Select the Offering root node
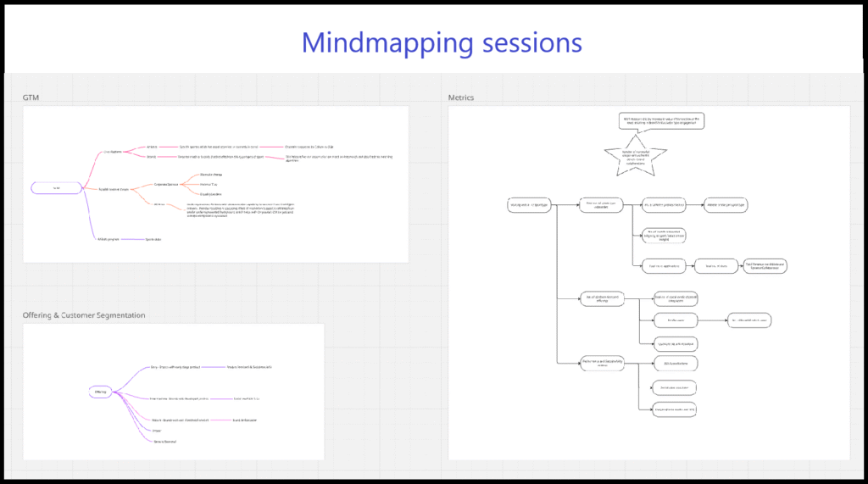The image size is (868, 484). [101, 392]
